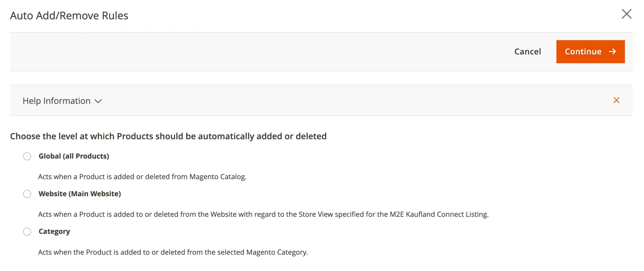Viewport: 644px width, 271px height.
Task: Click blank space left of Cancel button
Action: (252, 52)
